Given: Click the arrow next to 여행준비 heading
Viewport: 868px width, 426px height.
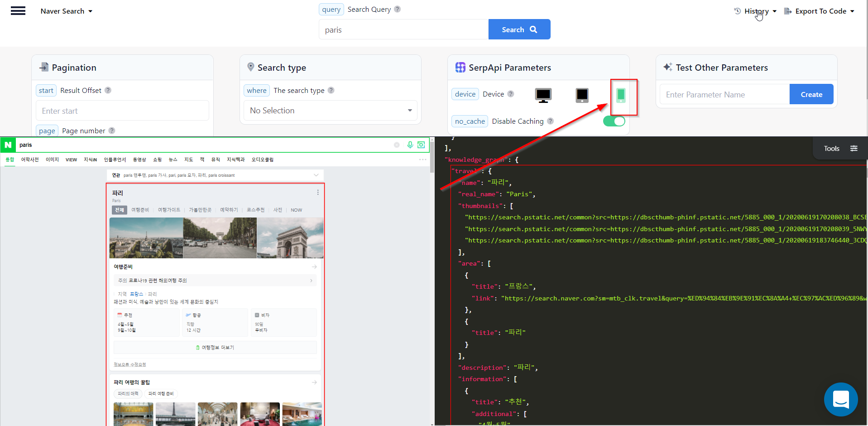Looking at the screenshot, I should [314, 267].
